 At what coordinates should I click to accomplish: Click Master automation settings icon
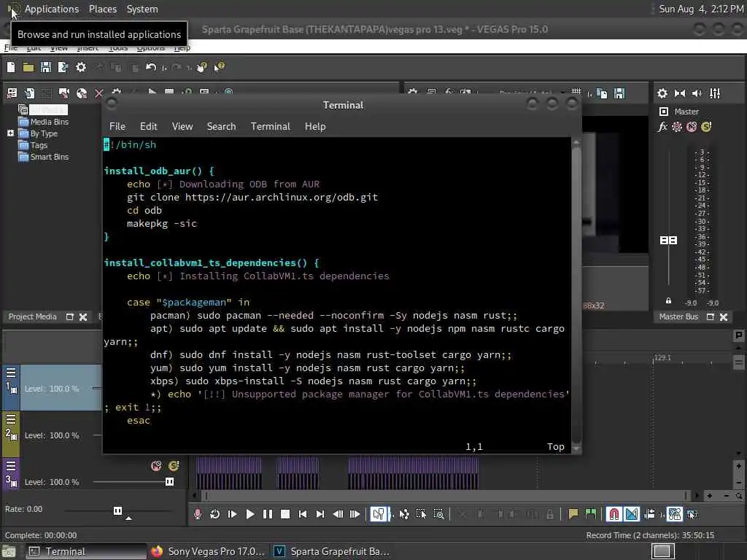click(676, 127)
